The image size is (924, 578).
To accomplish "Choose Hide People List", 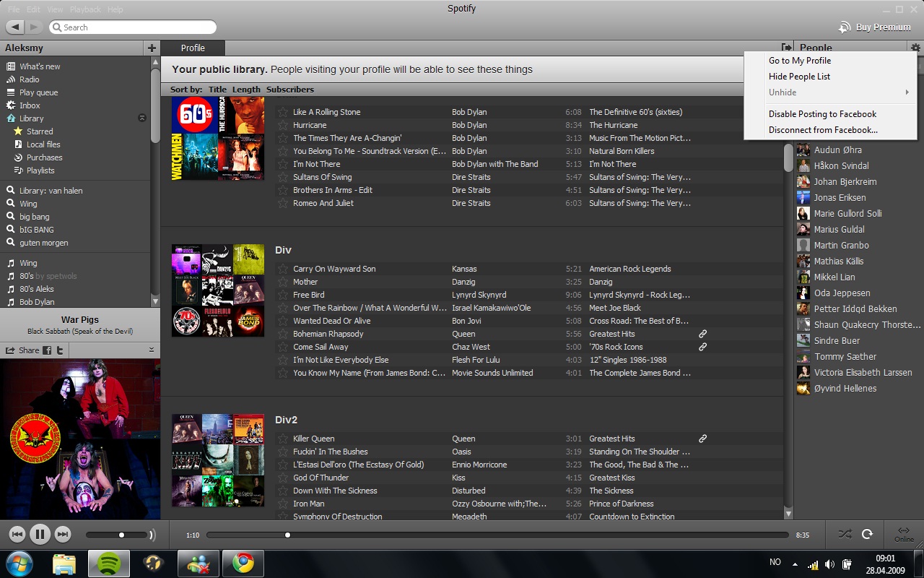I will [799, 77].
